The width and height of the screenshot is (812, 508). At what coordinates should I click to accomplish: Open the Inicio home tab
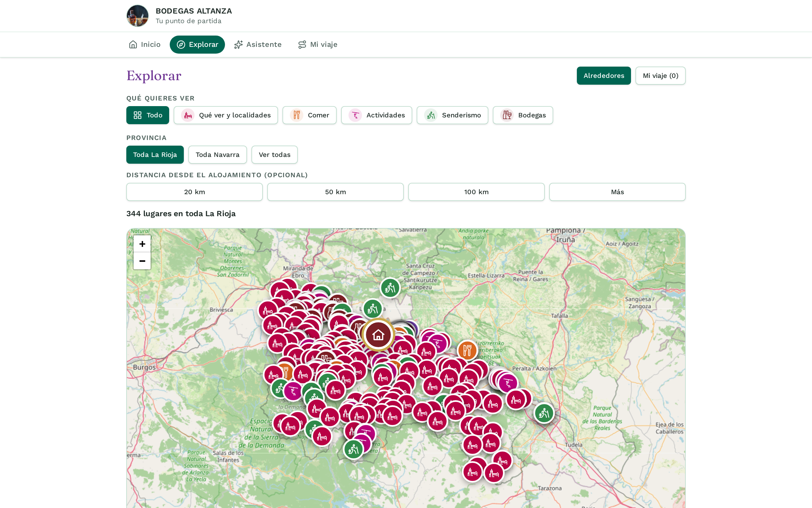pyautogui.click(x=145, y=44)
